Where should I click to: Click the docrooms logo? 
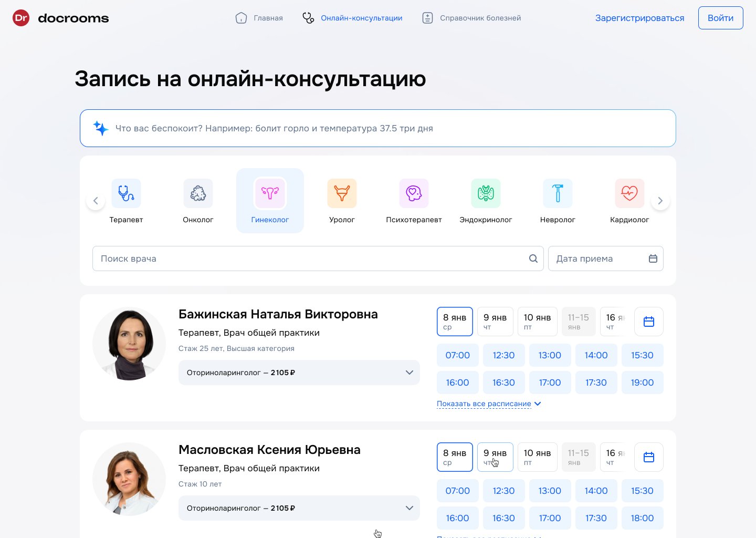(x=60, y=18)
